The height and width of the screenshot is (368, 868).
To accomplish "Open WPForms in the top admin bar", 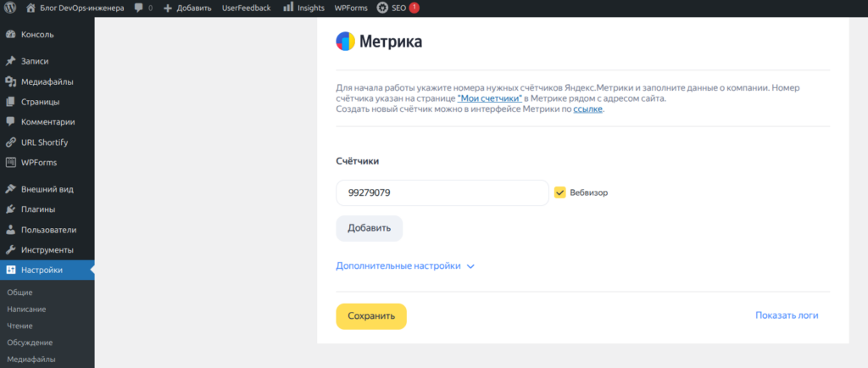I will click(351, 8).
